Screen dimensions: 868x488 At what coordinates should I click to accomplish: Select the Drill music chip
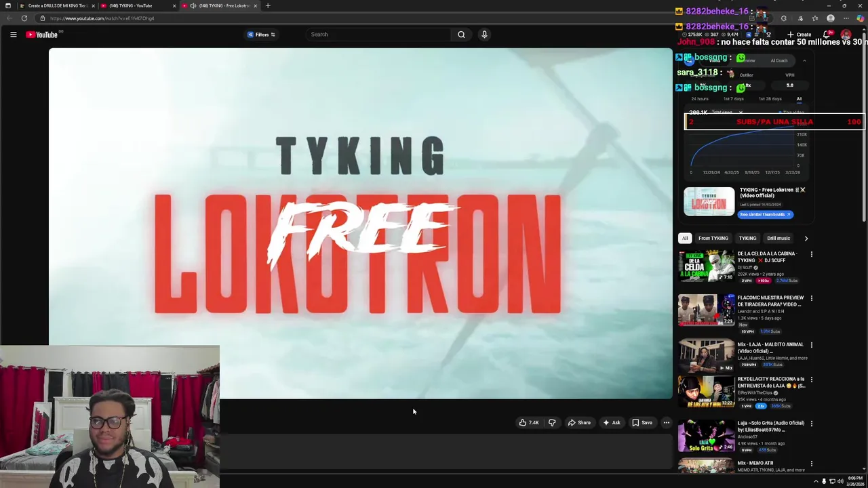(x=778, y=239)
